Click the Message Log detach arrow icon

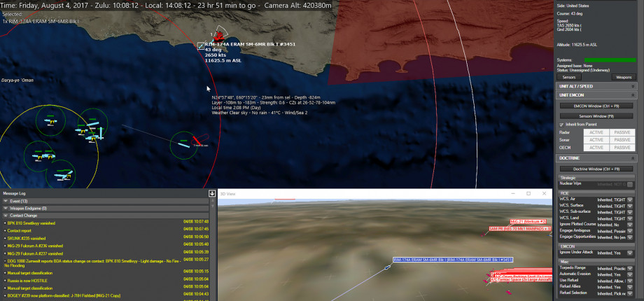coord(212,193)
